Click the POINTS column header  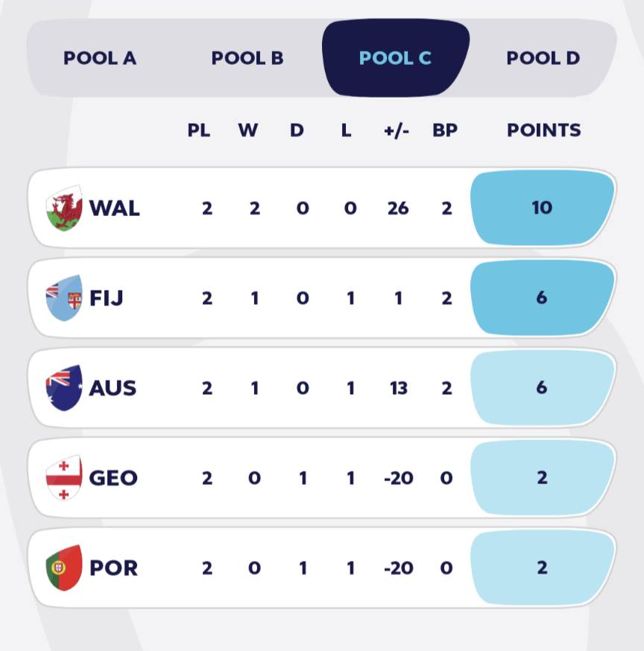[x=544, y=130]
